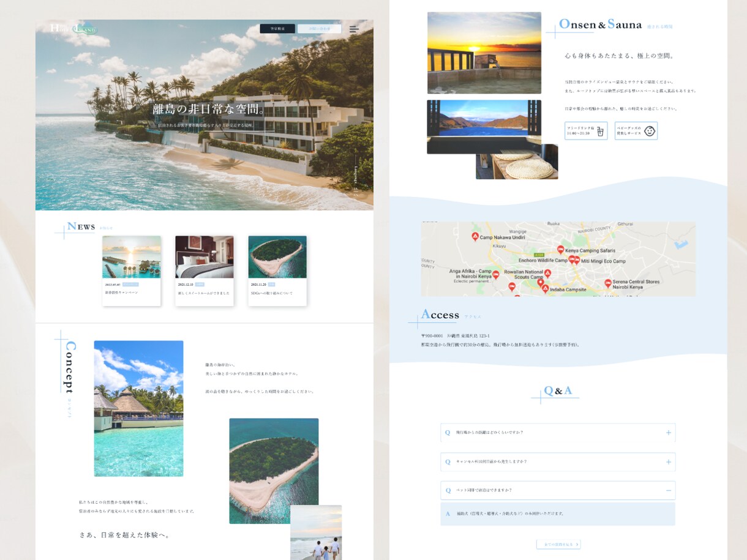
Task: Click the 〒900-0001 address line
Action: click(x=456, y=336)
